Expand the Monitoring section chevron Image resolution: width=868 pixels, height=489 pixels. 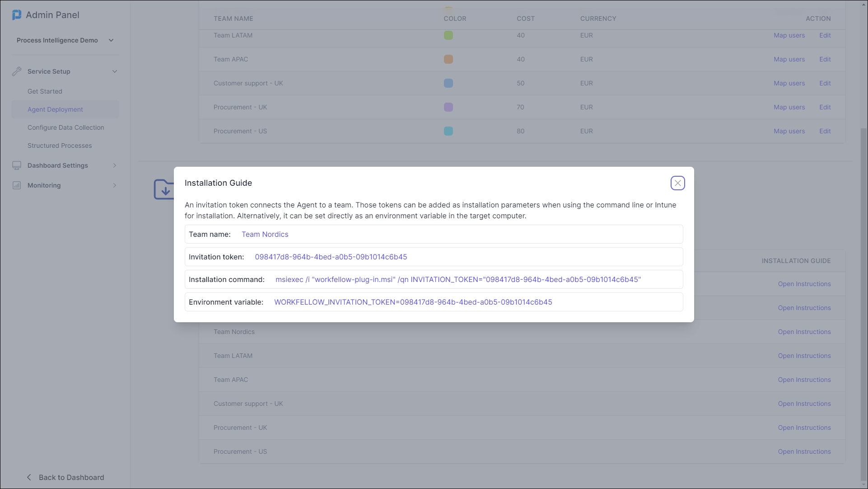tap(115, 185)
